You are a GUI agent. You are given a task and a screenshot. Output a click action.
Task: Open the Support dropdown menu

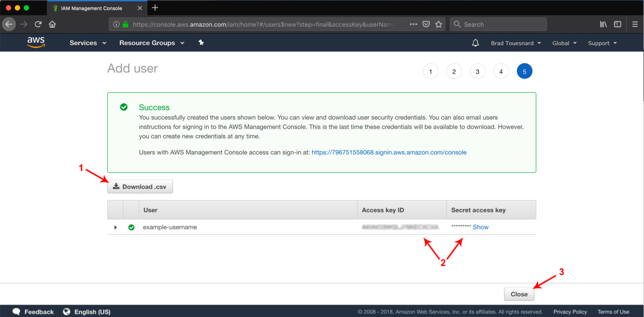point(603,43)
